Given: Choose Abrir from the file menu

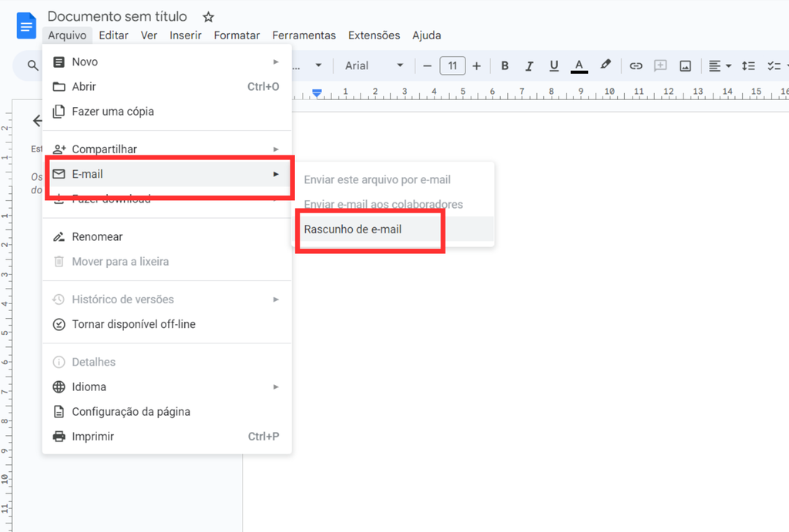Looking at the screenshot, I should (x=167, y=86).
